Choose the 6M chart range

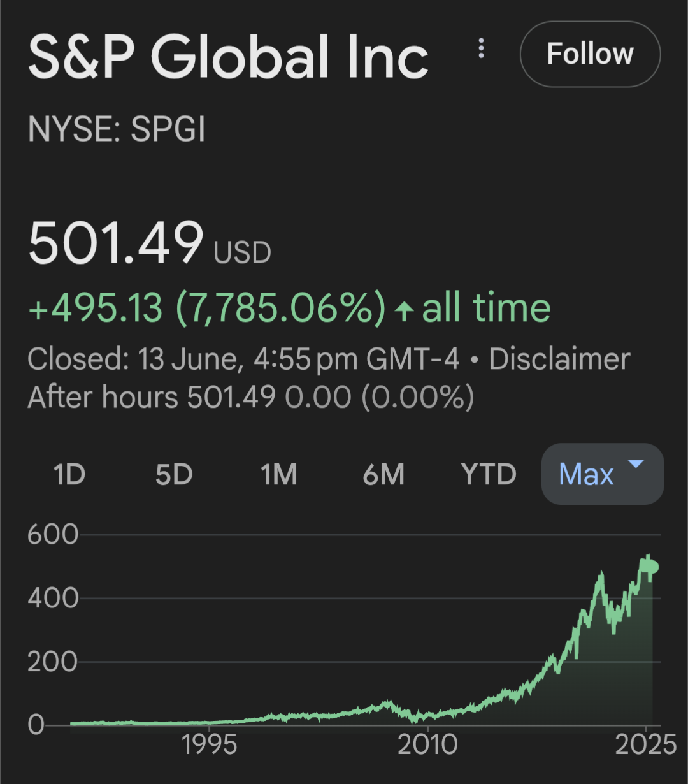point(383,474)
